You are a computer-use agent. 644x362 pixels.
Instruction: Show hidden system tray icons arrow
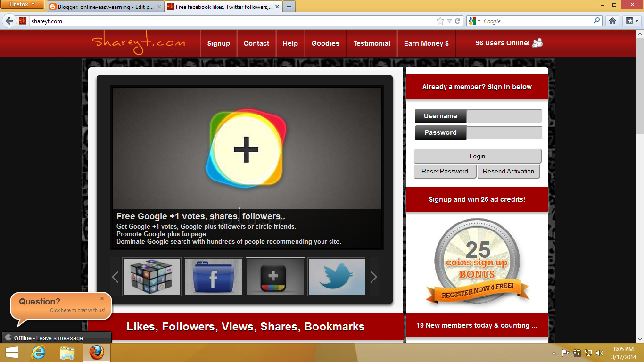point(554,353)
